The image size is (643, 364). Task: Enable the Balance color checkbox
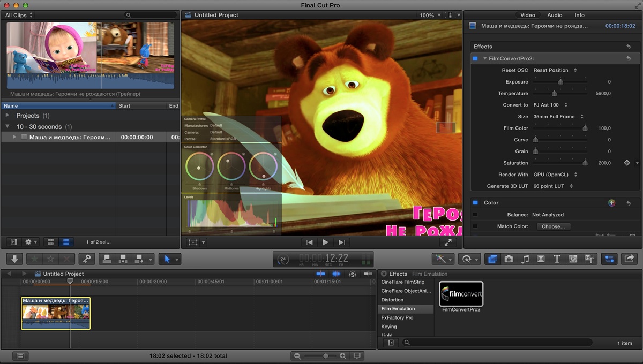pyautogui.click(x=475, y=215)
